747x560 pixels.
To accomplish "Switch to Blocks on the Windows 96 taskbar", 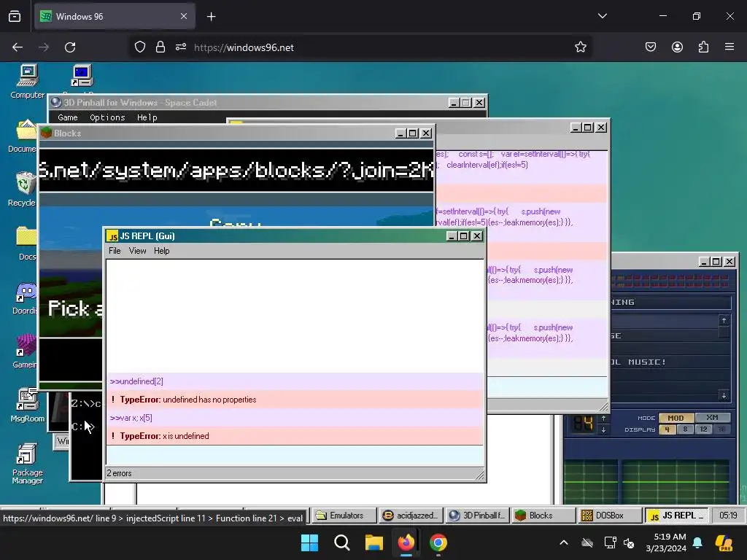I will coord(544,516).
